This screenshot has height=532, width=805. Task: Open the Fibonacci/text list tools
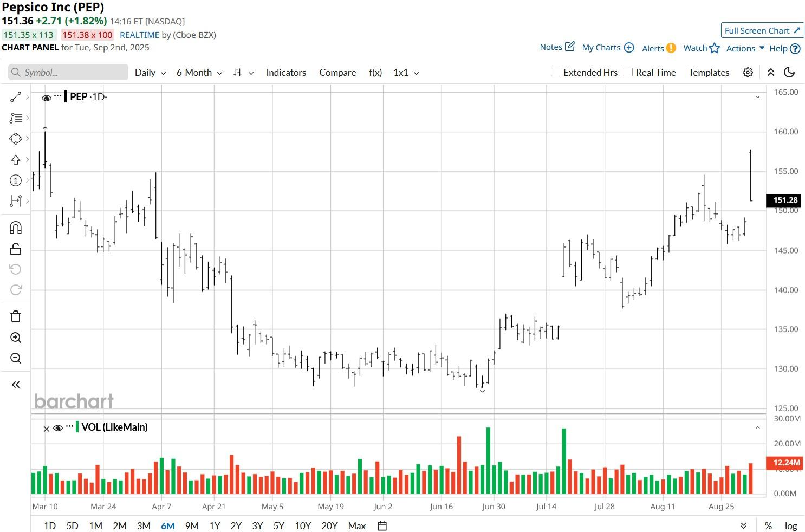point(16,118)
